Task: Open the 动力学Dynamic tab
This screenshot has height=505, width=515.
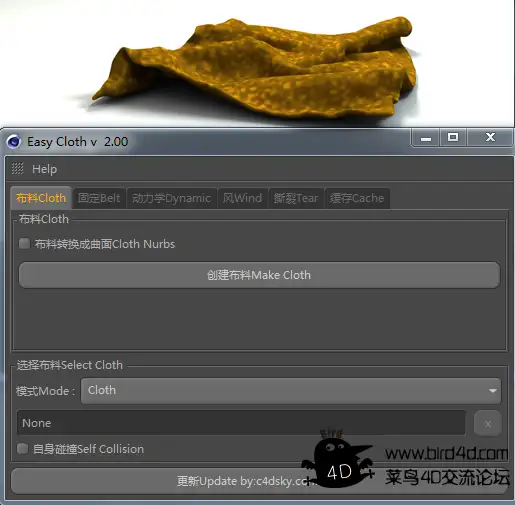Action: (171, 198)
